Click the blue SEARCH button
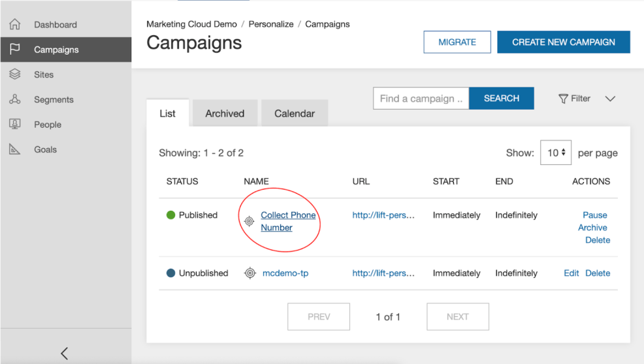 [502, 99]
